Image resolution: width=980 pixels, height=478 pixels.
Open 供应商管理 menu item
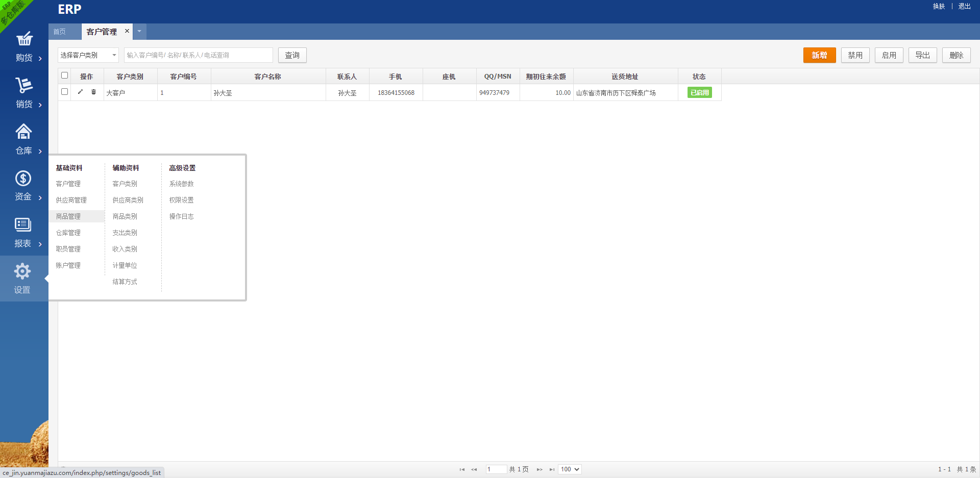[71, 200]
